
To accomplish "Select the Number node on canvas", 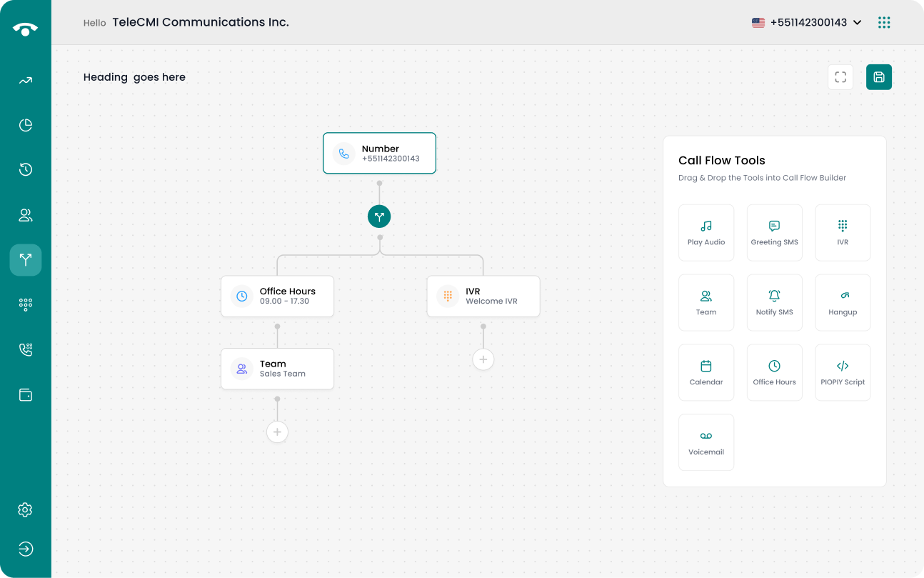I will pyautogui.click(x=379, y=153).
